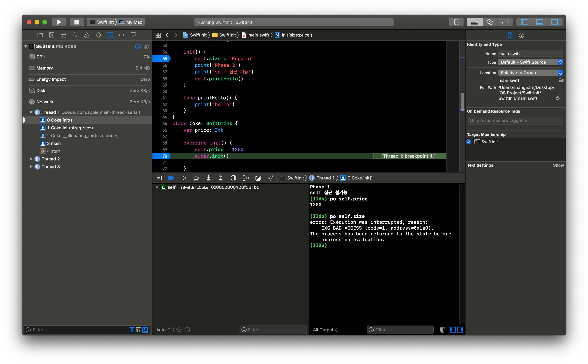Open the Project navigator folder icon

coord(40,35)
